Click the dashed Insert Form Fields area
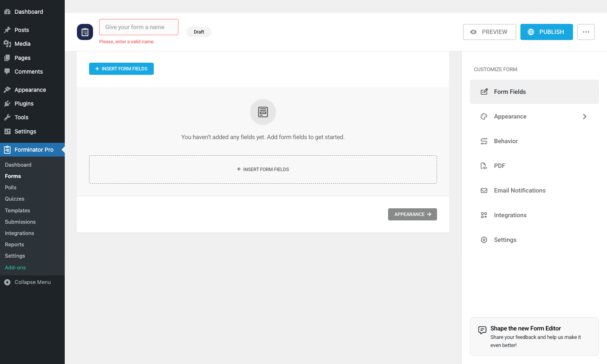The height and width of the screenshot is (364, 607). tap(263, 169)
